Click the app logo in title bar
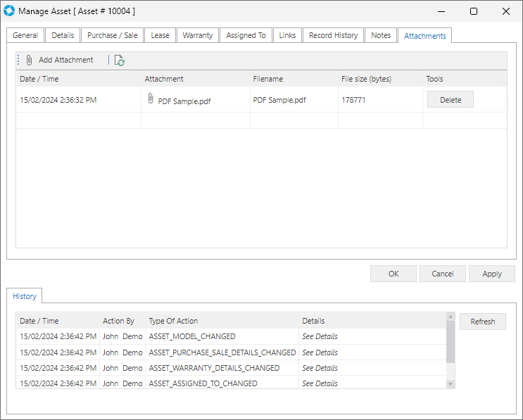 point(9,11)
